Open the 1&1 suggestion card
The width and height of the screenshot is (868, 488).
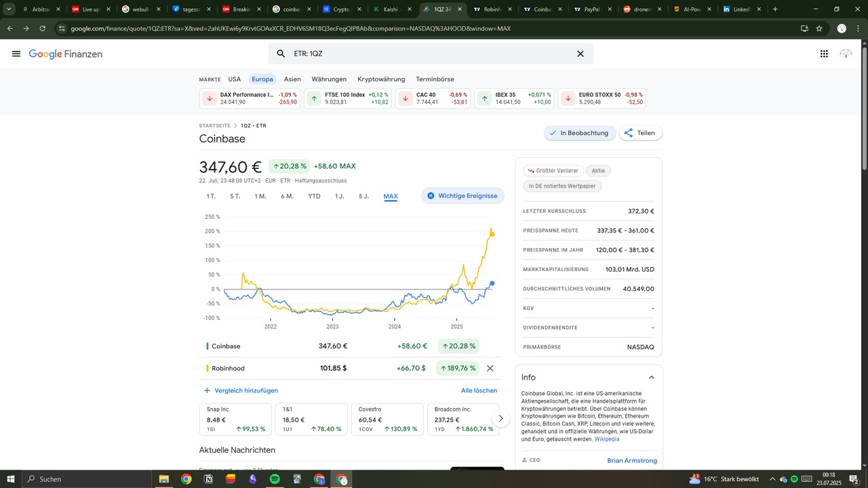(311, 420)
